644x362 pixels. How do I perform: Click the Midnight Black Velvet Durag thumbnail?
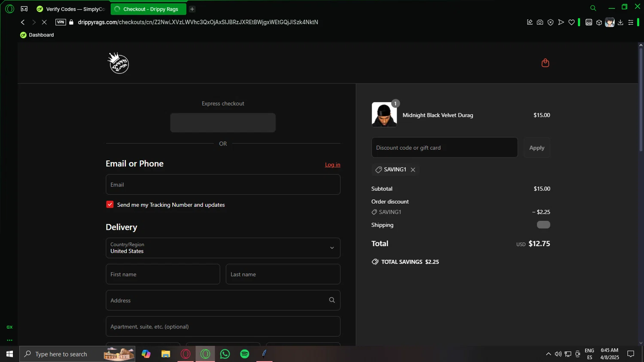[x=384, y=115]
